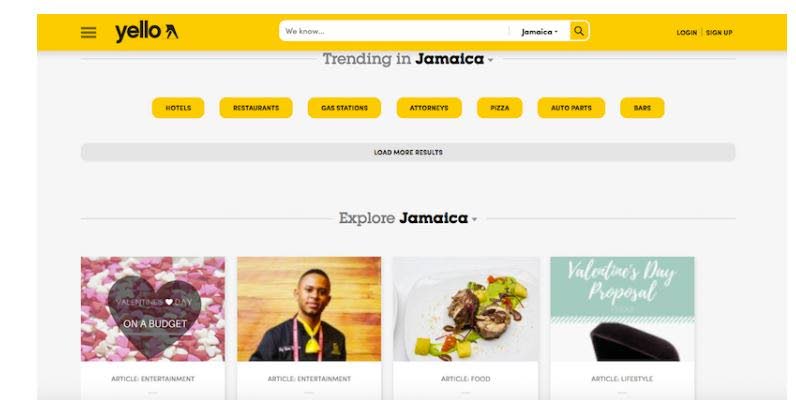This screenshot has height=400, width=796.
Task: Open Valentine's Day On A Budget article thumbnail
Action: pos(153,309)
